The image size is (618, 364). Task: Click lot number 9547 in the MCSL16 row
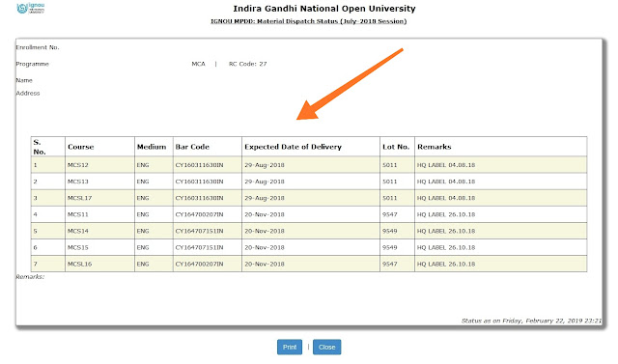tap(389, 265)
